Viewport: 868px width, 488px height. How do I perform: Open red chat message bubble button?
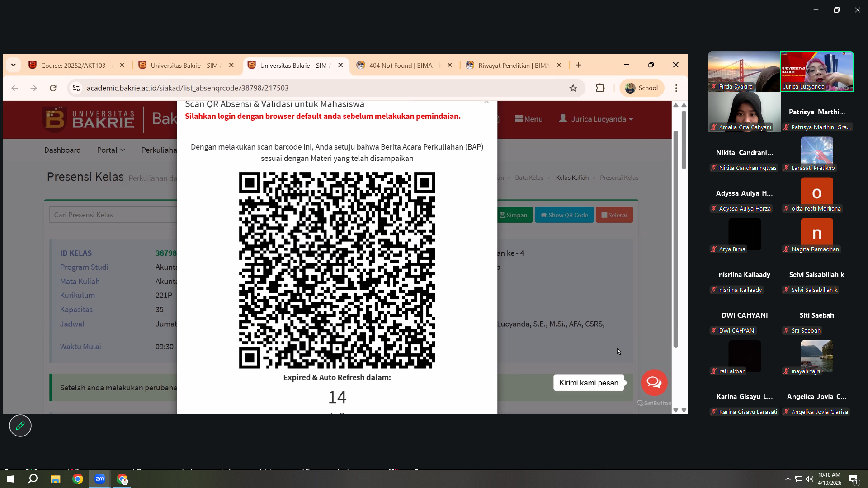pyautogui.click(x=654, y=383)
